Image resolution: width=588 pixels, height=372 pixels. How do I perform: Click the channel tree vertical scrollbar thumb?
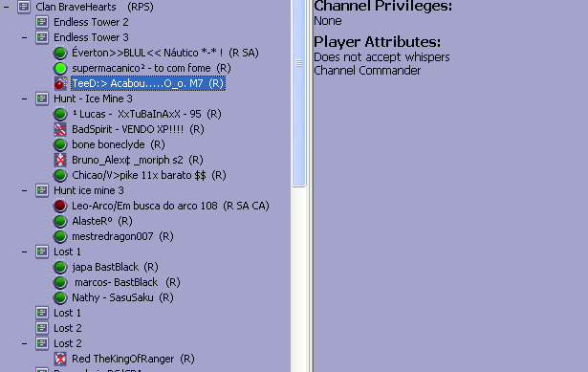298,93
